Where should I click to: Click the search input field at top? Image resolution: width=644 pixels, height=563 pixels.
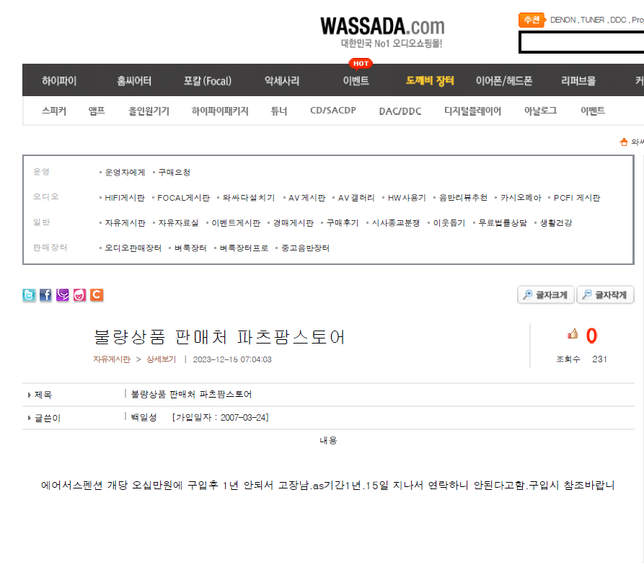(581, 43)
